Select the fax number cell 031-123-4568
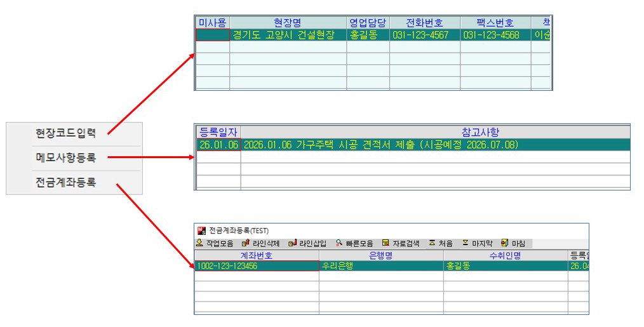 (x=495, y=35)
